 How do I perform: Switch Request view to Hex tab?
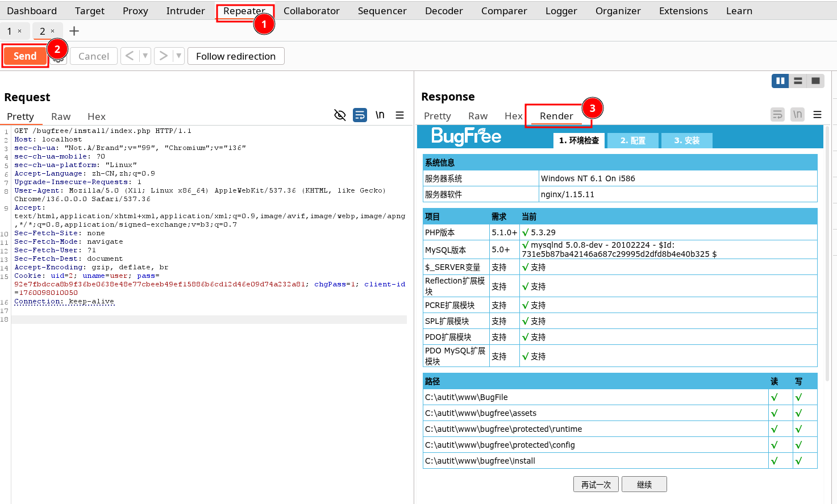pyautogui.click(x=97, y=116)
